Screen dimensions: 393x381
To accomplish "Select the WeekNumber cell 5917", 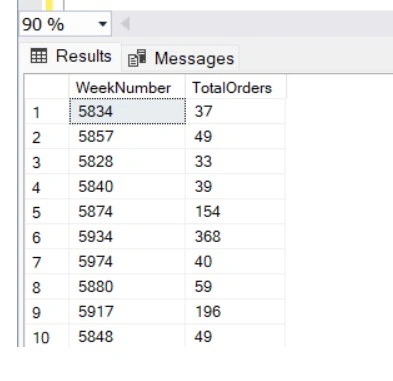I will click(127, 311).
